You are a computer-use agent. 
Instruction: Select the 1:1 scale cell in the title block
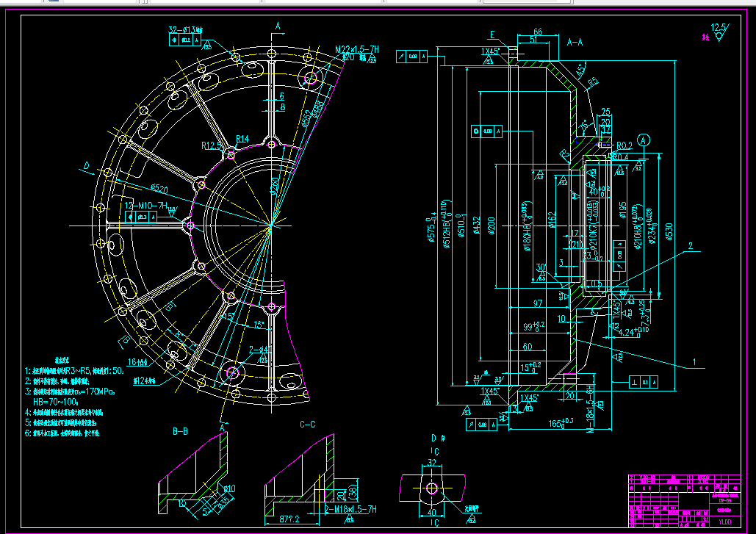point(705,519)
